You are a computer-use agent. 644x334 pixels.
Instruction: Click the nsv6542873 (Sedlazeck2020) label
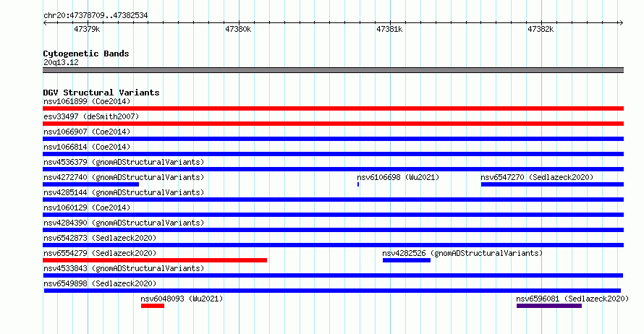point(100,238)
